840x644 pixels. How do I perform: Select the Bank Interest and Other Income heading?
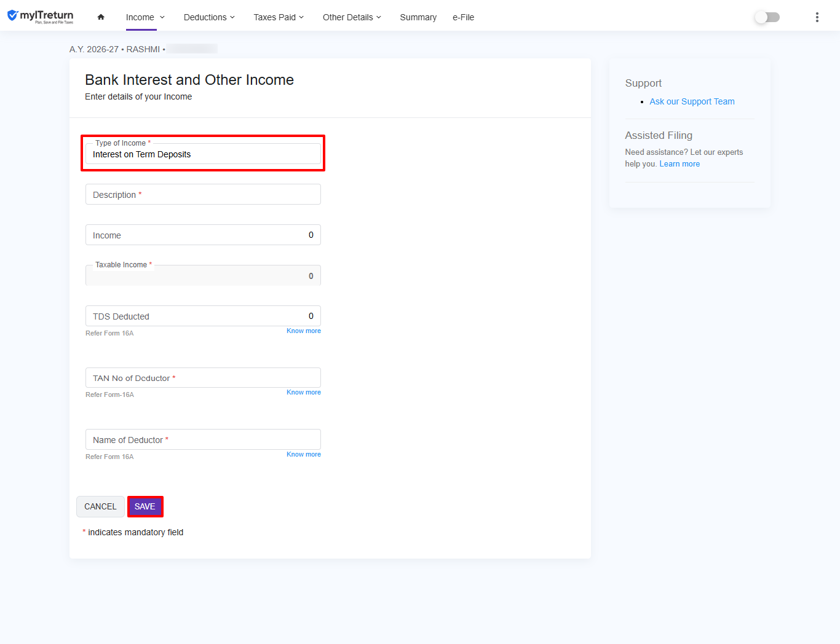tap(189, 80)
